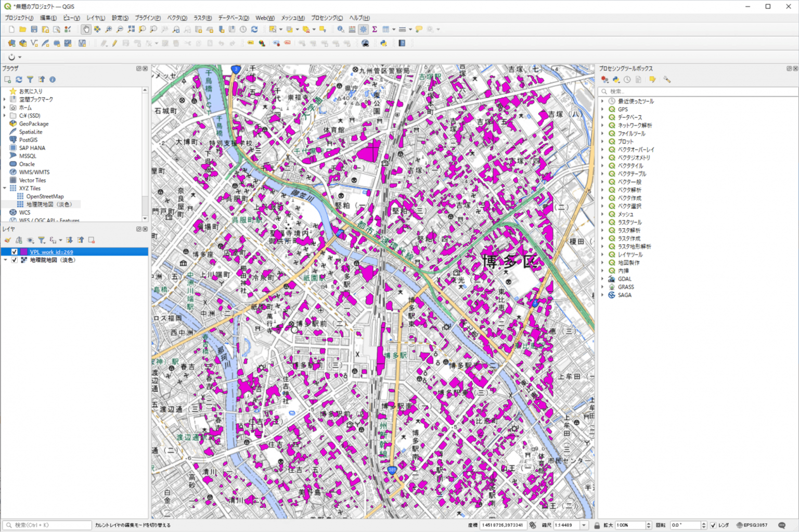The width and height of the screenshot is (799, 532).
Task: Open the プラグイン(P) menu
Action: click(x=148, y=18)
